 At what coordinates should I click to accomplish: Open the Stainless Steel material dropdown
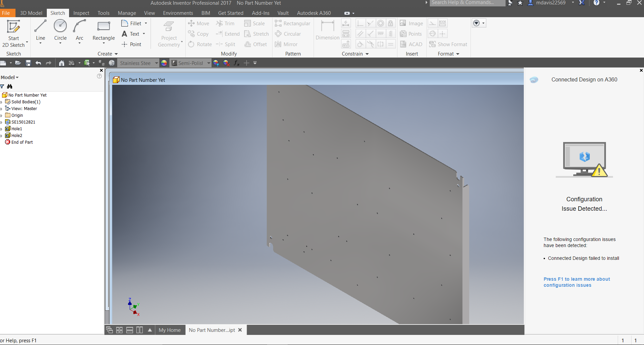point(156,63)
